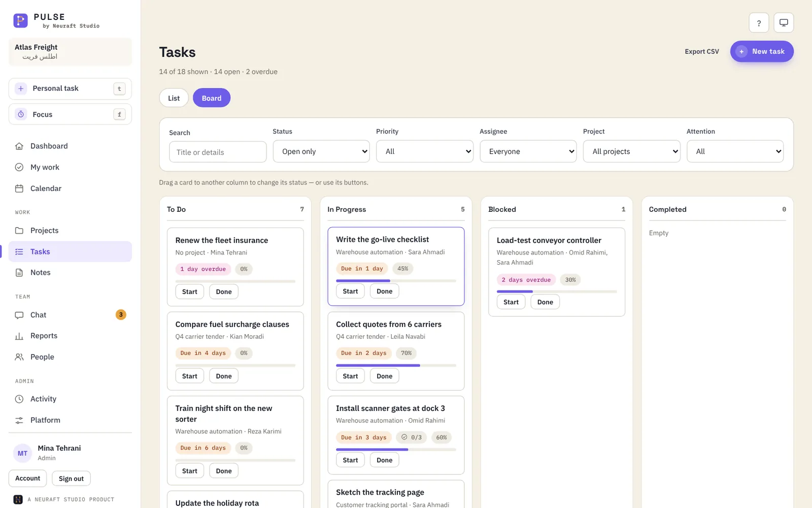Click the Reports bar chart icon
The height and width of the screenshot is (508, 812).
[19, 336]
